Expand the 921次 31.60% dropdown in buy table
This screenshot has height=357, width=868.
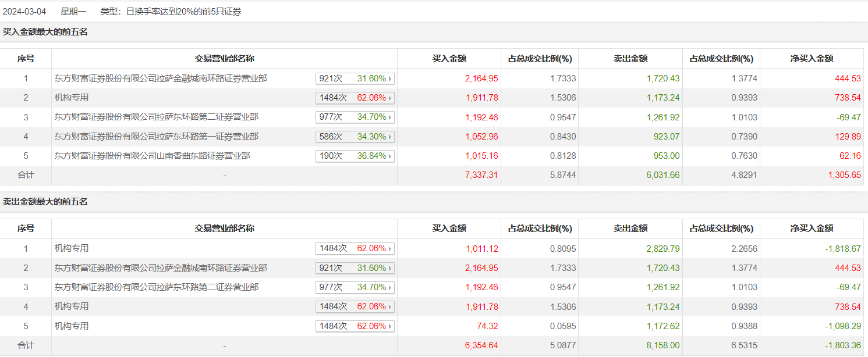coord(390,78)
